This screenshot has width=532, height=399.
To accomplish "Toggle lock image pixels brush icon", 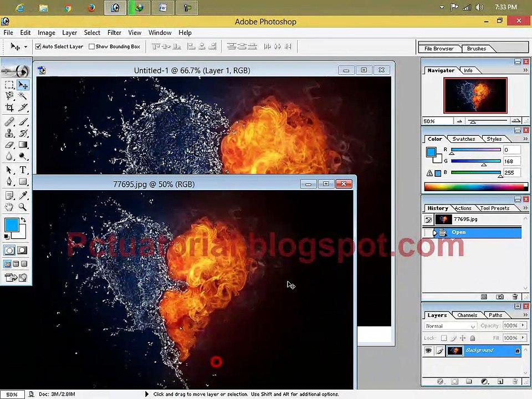I will tap(453, 338).
